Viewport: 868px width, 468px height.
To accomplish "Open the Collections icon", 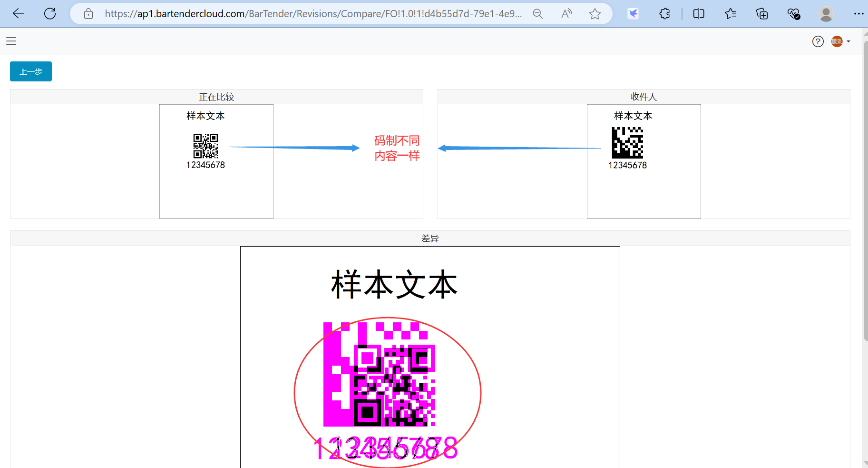I will pos(762,14).
